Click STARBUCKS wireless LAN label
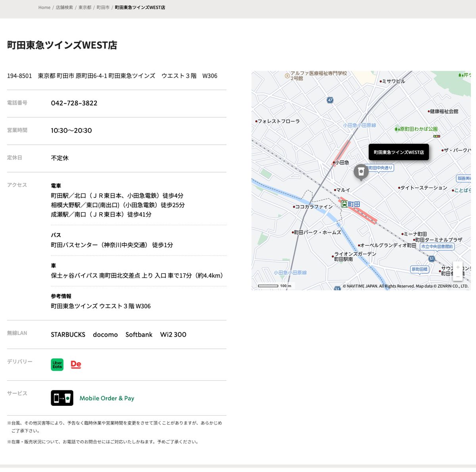The image size is (476, 472). pos(68,334)
